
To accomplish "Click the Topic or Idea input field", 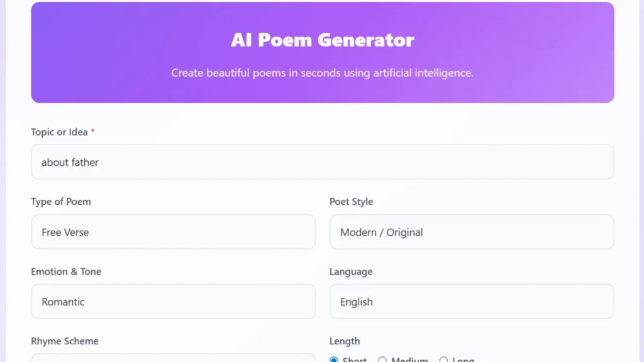I will tap(322, 162).
